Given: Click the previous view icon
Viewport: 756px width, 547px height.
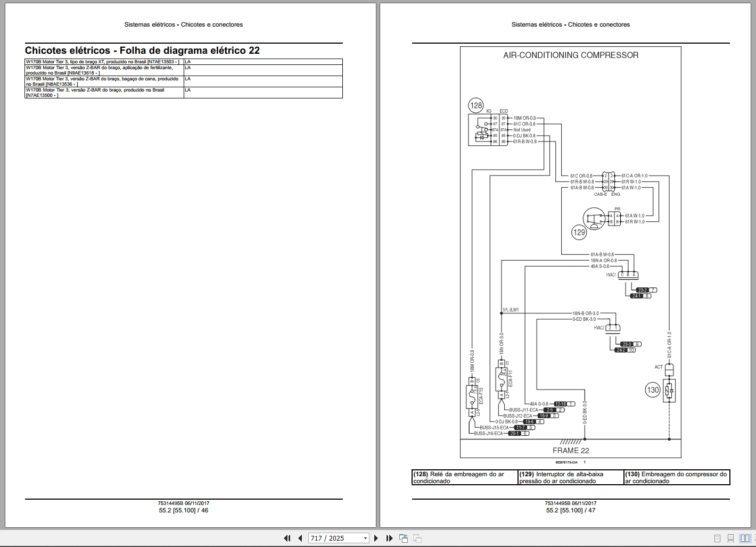Looking at the screenshot, I should pyautogui.click(x=403, y=538).
